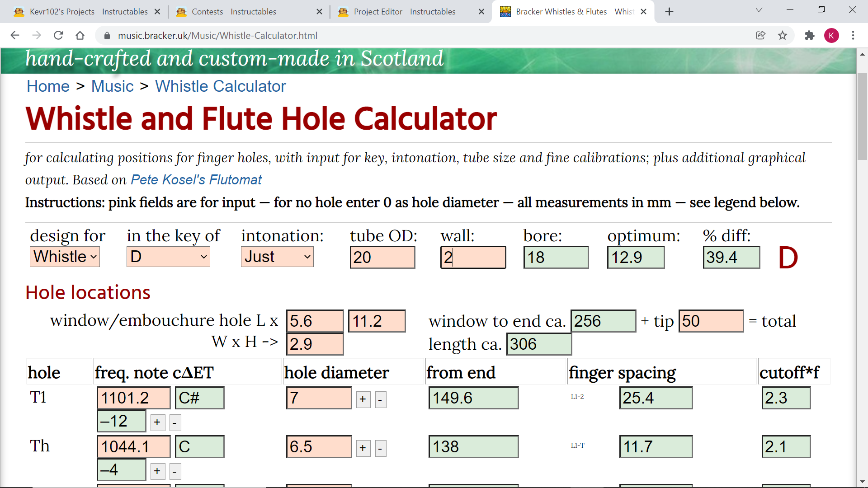Click the bore field showing 18
868x488 pixels.
pyautogui.click(x=556, y=258)
